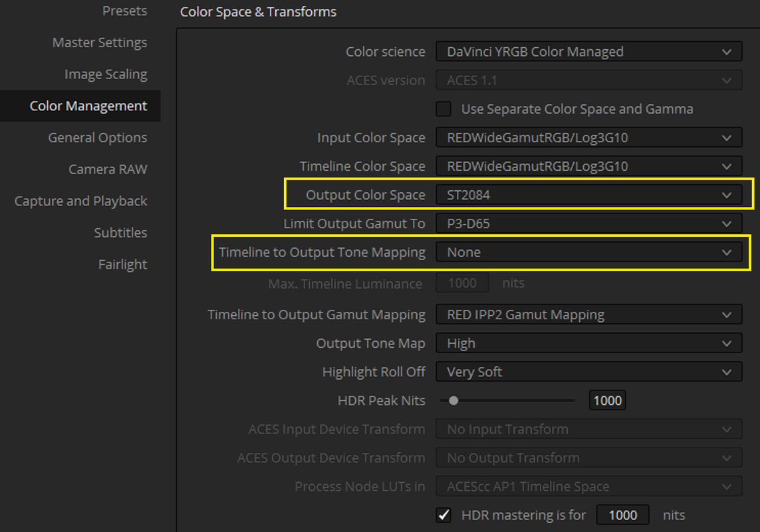Go to Capture and Playback settings
Viewport: 760px width, 532px height.
(80, 201)
